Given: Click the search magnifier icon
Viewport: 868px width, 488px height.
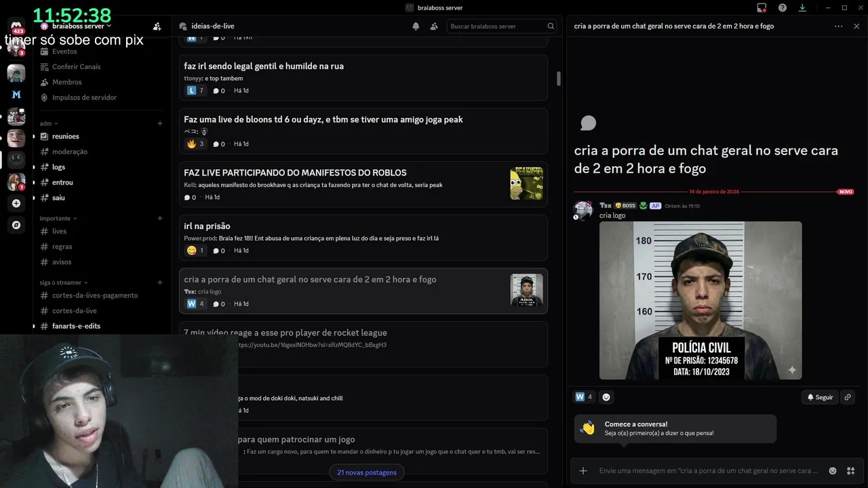Looking at the screenshot, I should click(551, 26).
